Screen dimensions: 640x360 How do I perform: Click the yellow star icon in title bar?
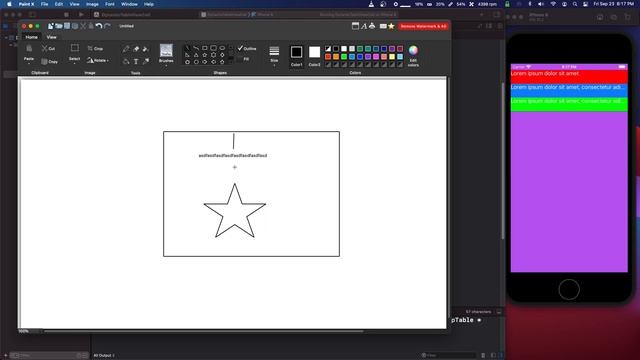click(391, 26)
